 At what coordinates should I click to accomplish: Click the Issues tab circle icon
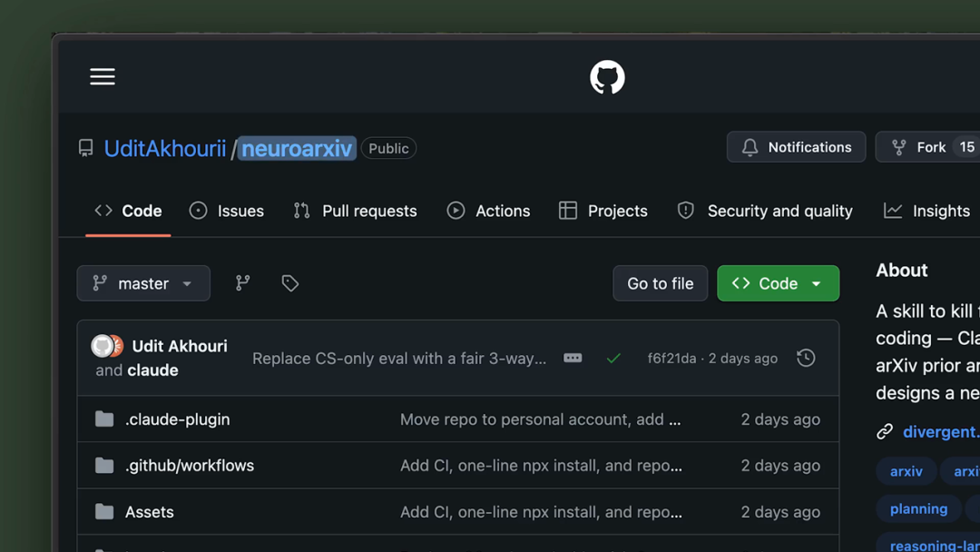[x=198, y=211]
